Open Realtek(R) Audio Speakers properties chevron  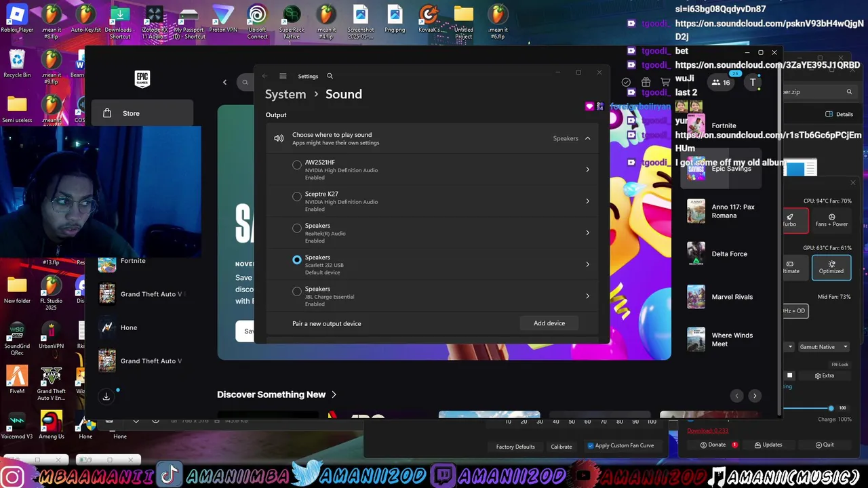pyautogui.click(x=587, y=232)
